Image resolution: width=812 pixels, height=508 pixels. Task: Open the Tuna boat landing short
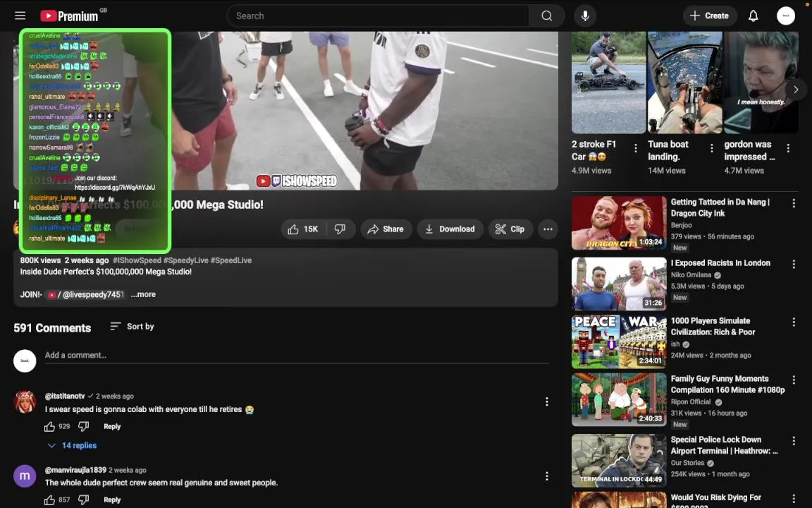click(x=684, y=83)
